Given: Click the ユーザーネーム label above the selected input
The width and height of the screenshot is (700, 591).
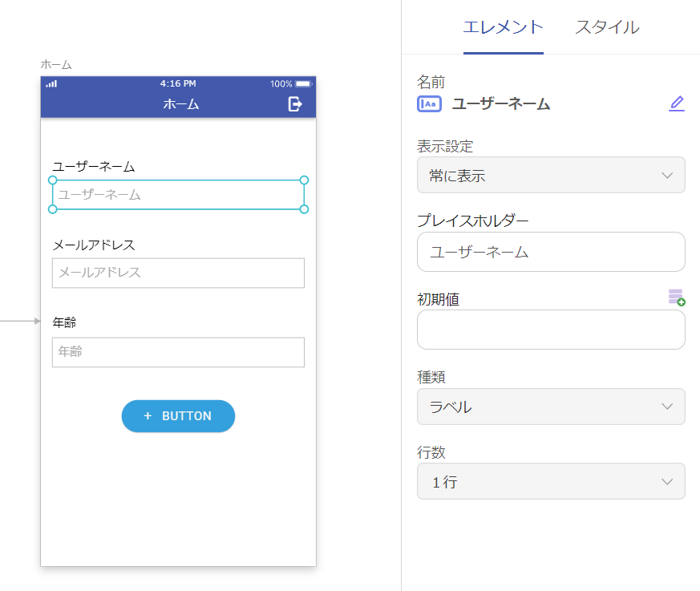Looking at the screenshot, I should click(x=94, y=167).
